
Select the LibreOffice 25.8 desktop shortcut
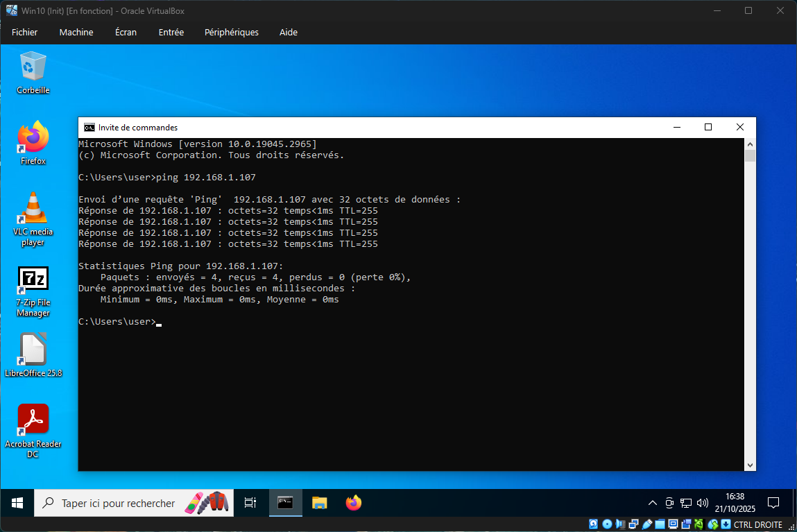point(33,350)
